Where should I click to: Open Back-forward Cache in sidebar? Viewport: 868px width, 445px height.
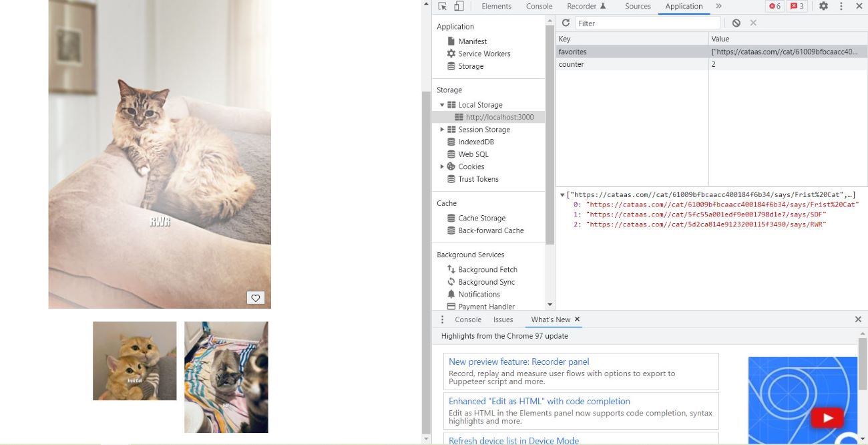(x=491, y=231)
